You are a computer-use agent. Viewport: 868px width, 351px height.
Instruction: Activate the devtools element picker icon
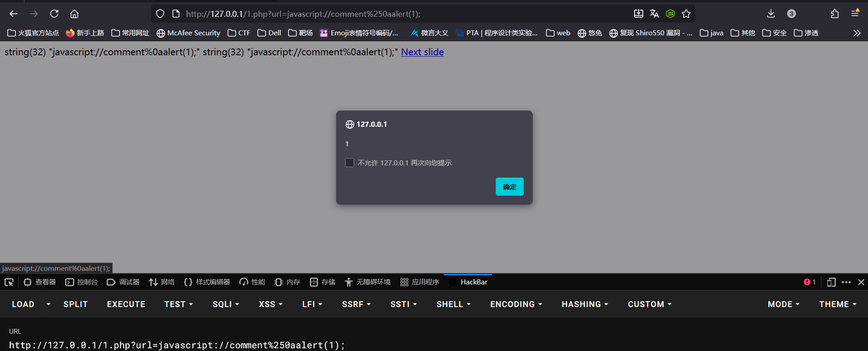pyautogui.click(x=9, y=282)
